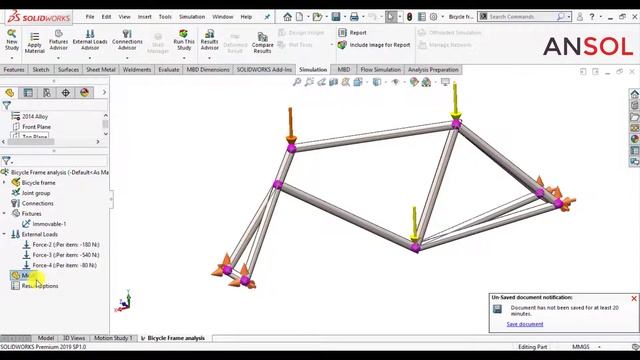Open the Search Commands dropdown arrow
640x360 pixels.
coord(569,17)
